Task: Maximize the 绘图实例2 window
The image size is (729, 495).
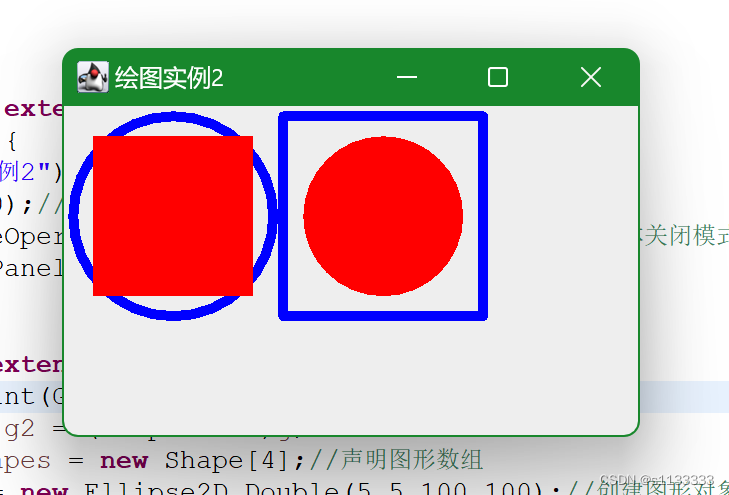Action: [x=498, y=77]
